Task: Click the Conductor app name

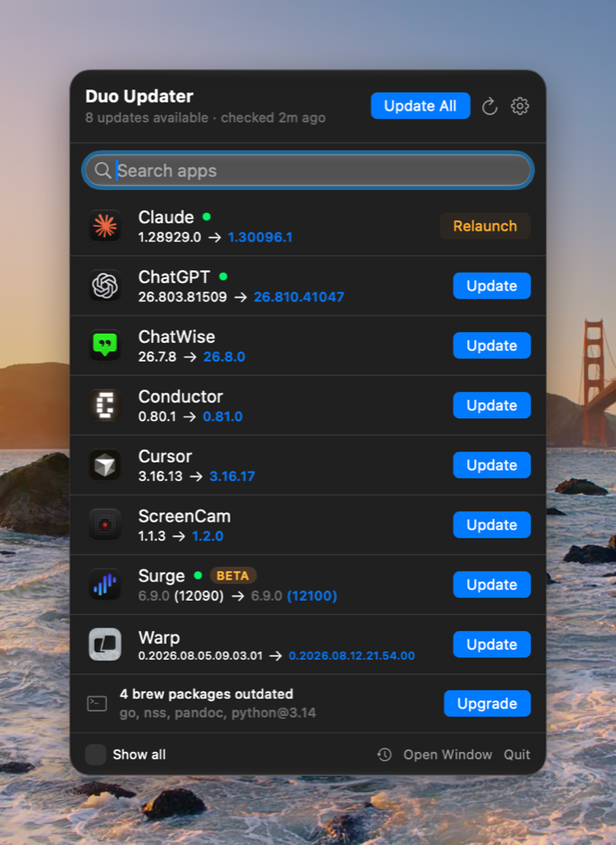Action: [x=181, y=396]
